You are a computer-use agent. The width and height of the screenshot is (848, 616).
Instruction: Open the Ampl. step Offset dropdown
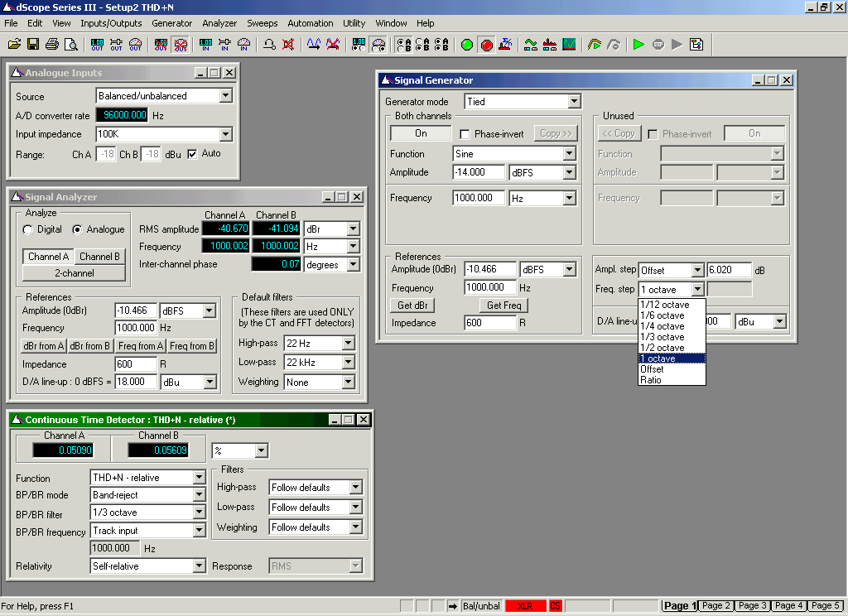click(x=697, y=270)
